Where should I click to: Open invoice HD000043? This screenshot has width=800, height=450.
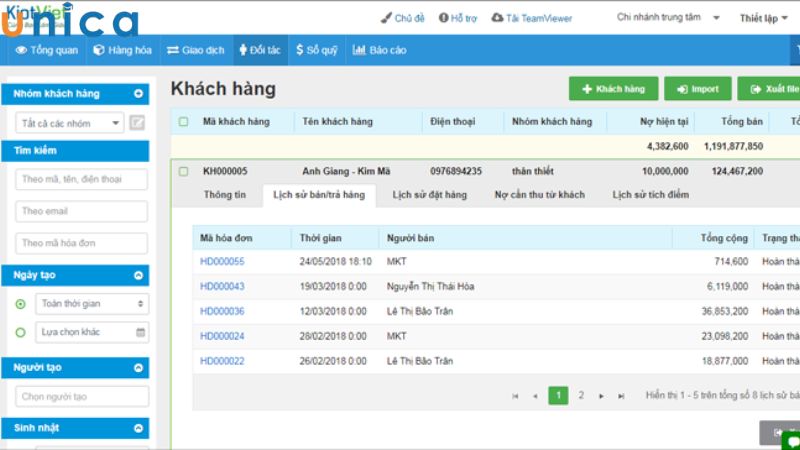pyautogui.click(x=222, y=286)
